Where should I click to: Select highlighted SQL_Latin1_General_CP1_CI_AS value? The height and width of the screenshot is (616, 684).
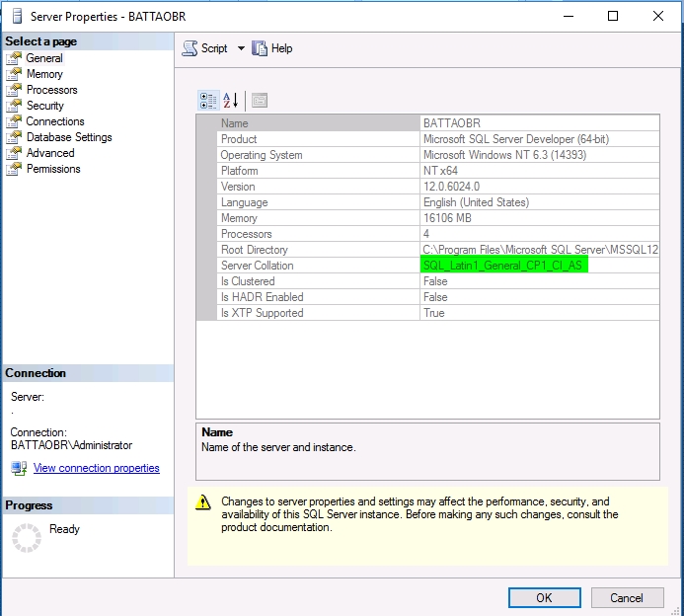(x=503, y=266)
